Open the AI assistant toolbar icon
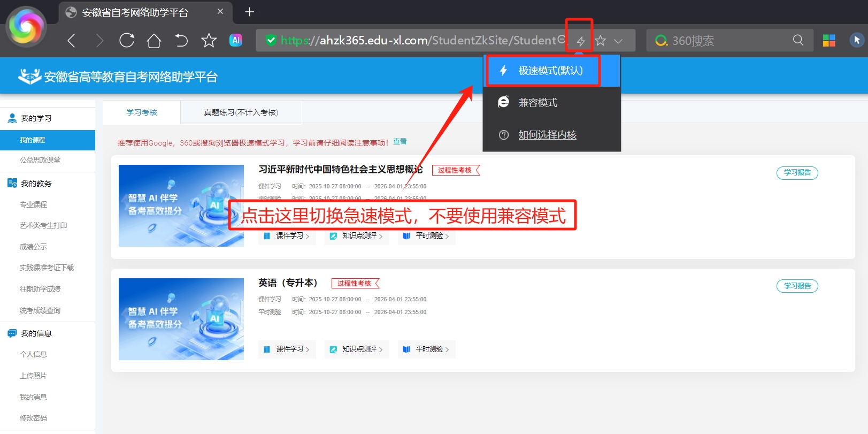The width and height of the screenshot is (868, 434). pyautogui.click(x=236, y=40)
